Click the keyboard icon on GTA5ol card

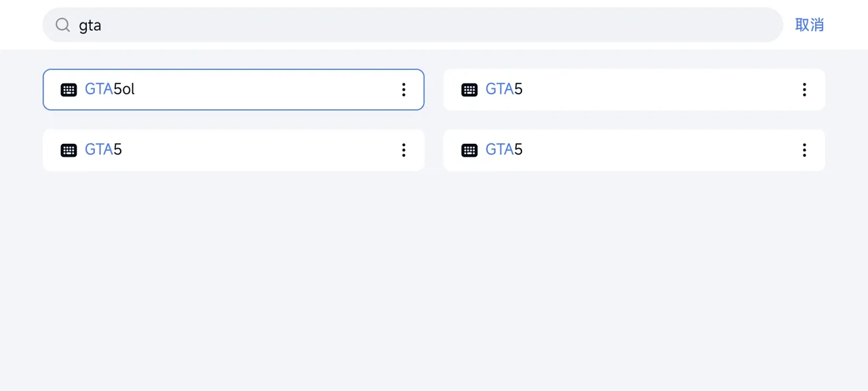(x=68, y=90)
